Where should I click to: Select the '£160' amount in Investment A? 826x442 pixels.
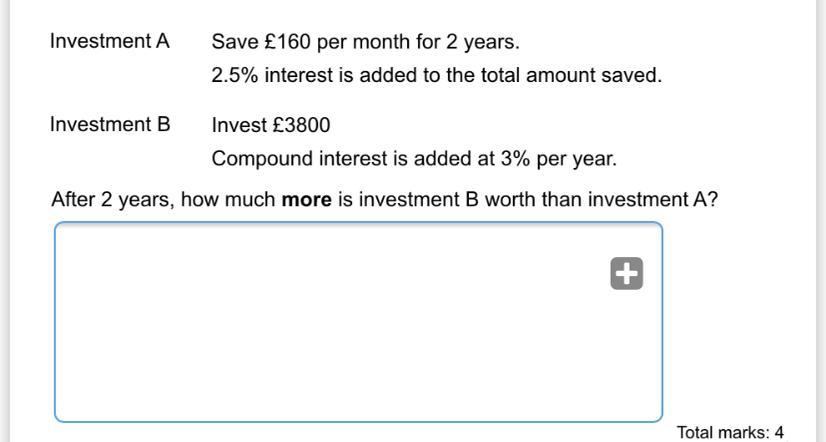tap(288, 42)
